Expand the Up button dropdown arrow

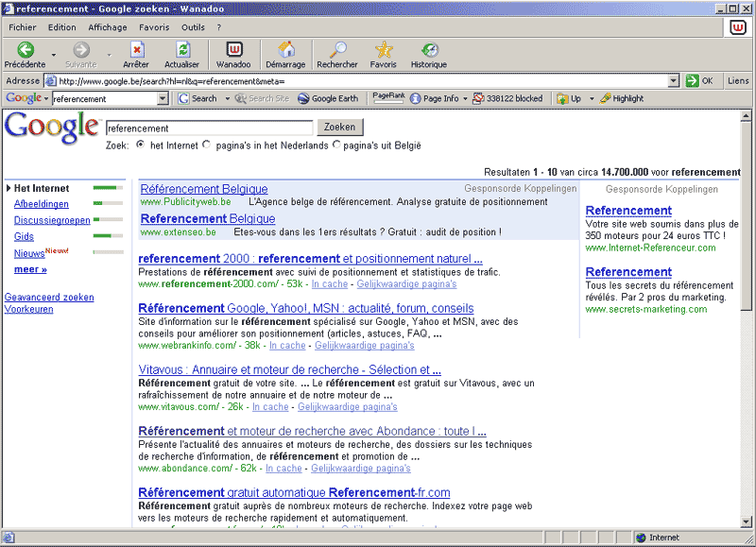tap(592, 99)
